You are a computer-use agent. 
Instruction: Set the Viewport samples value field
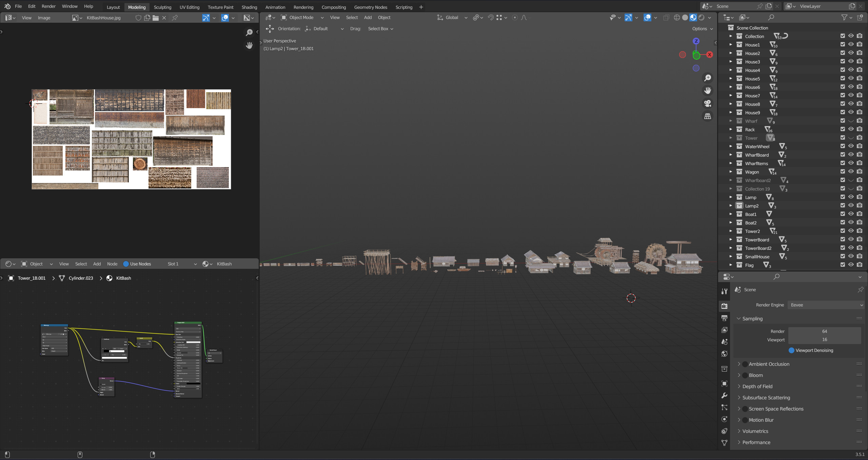click(825, 339)
